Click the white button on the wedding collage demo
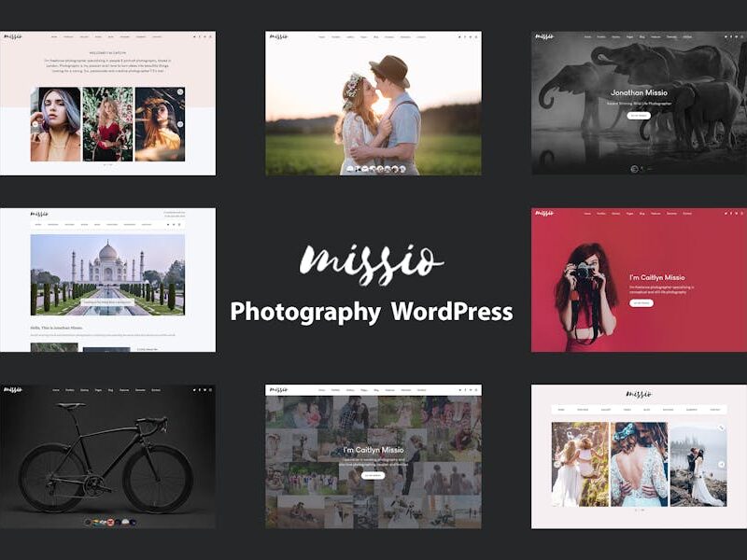The image size is (747, 560). point(373,475)
